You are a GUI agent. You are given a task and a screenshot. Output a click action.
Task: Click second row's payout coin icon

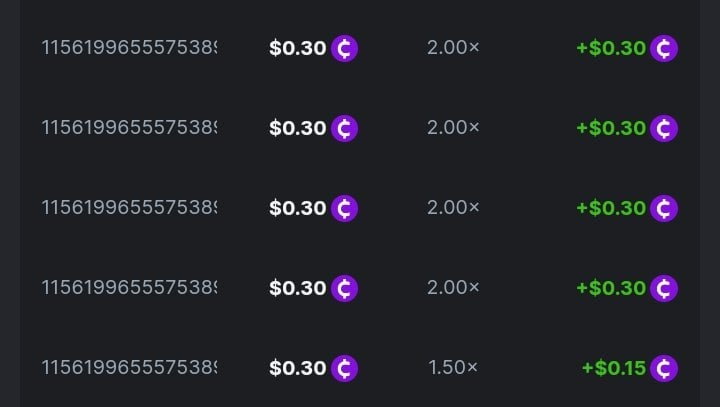coord(663,128)
